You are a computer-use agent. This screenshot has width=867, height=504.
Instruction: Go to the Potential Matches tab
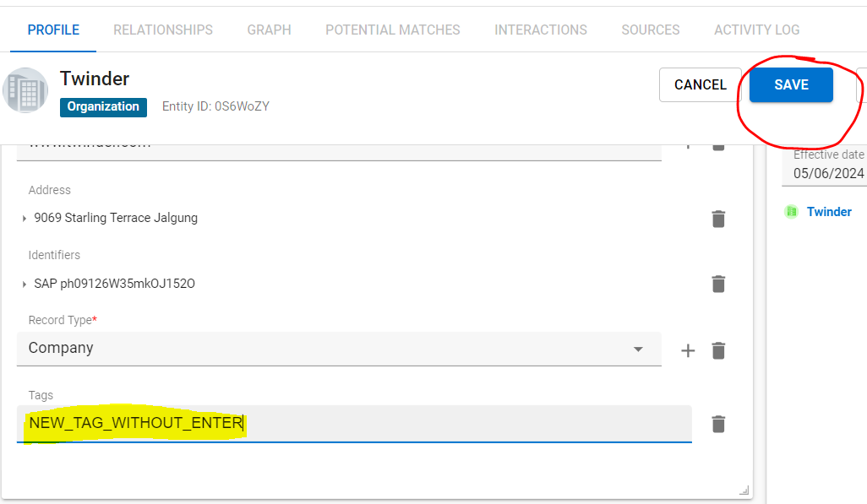[393, 30]
